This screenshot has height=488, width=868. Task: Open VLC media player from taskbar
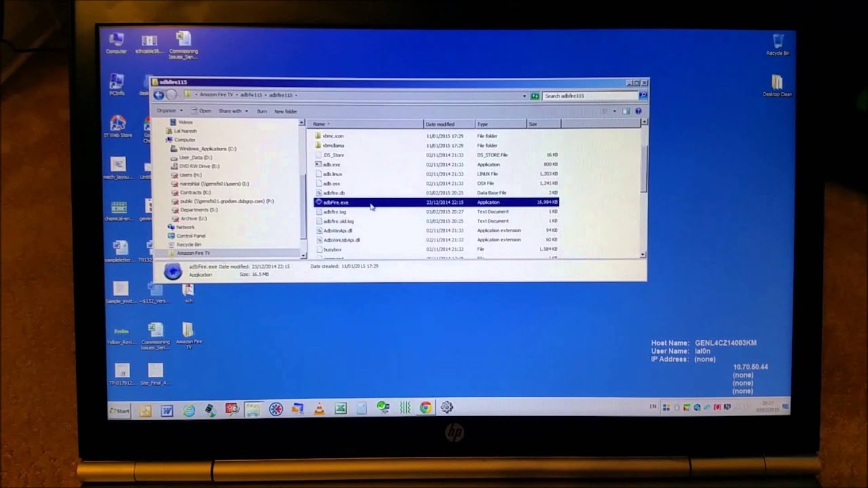pyautogui.click(x=319, y=409)
